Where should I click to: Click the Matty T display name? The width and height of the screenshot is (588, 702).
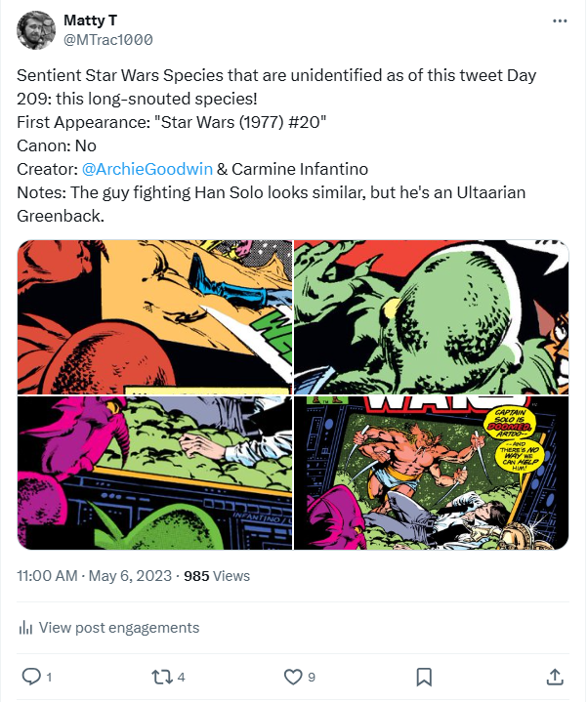click(x=92, y=21)
